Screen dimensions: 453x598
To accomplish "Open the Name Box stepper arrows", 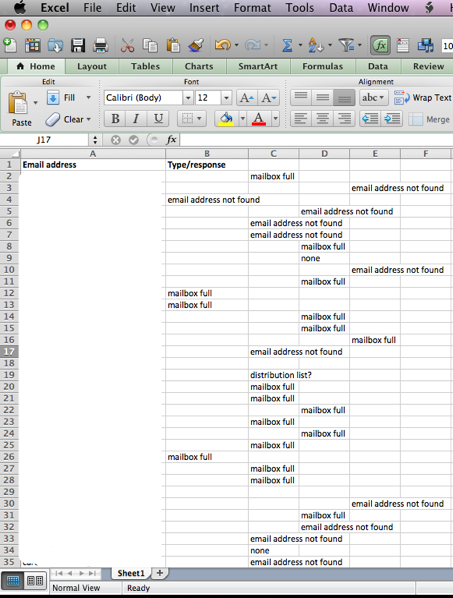I will click(95, 140).
